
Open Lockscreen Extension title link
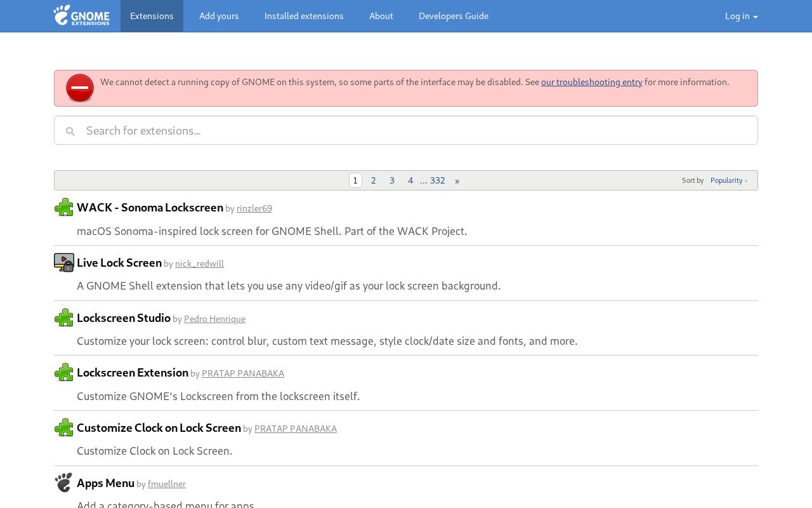(133, 373)
